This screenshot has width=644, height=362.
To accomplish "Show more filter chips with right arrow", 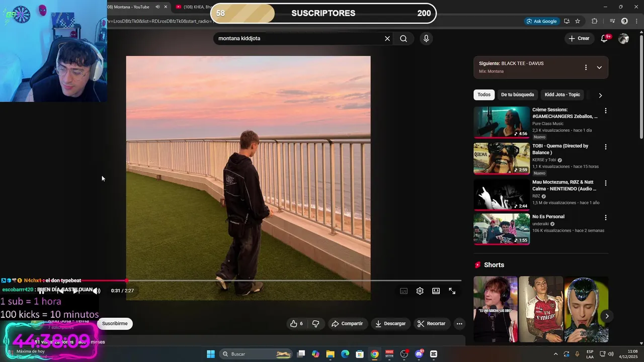I will click(600, 95).
